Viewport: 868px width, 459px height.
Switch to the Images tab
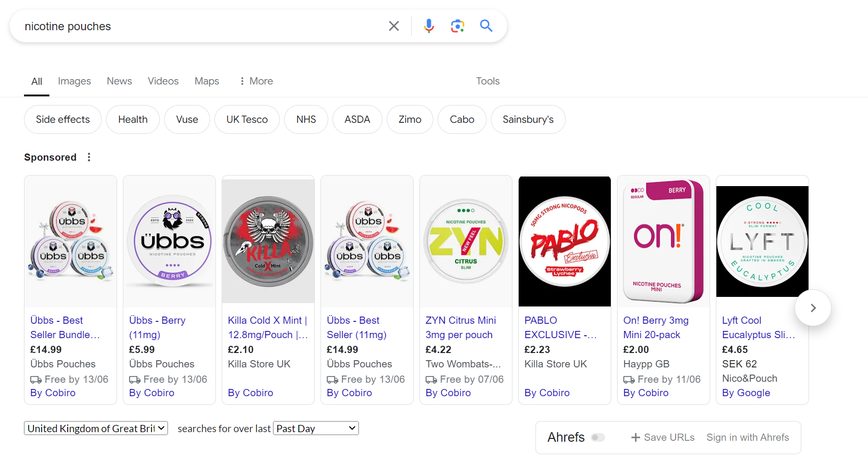(74, 81)
